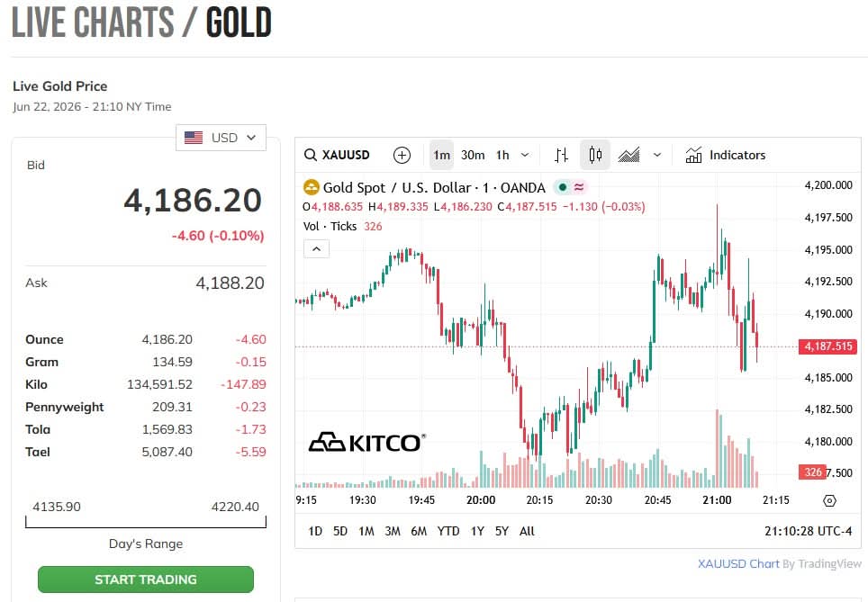Open chart settings gear icon
Screen dimensions: 868x602
[829, 500]
